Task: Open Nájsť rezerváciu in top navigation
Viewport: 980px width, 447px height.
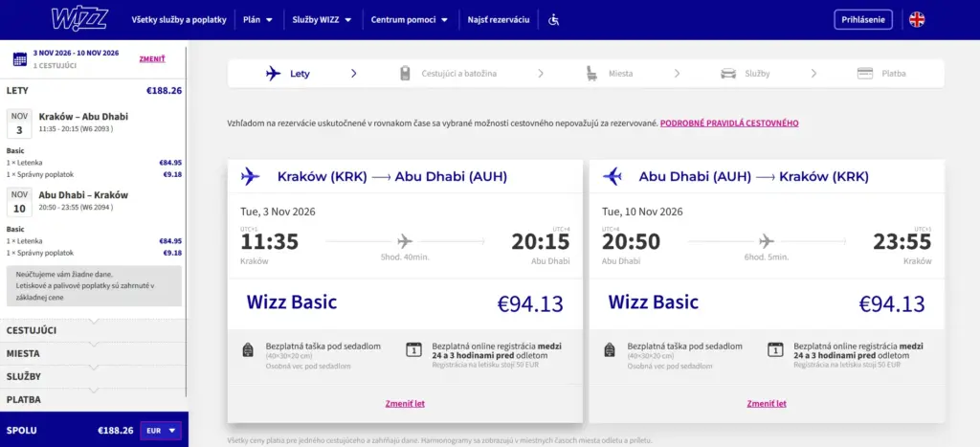Action: (499, 20)
